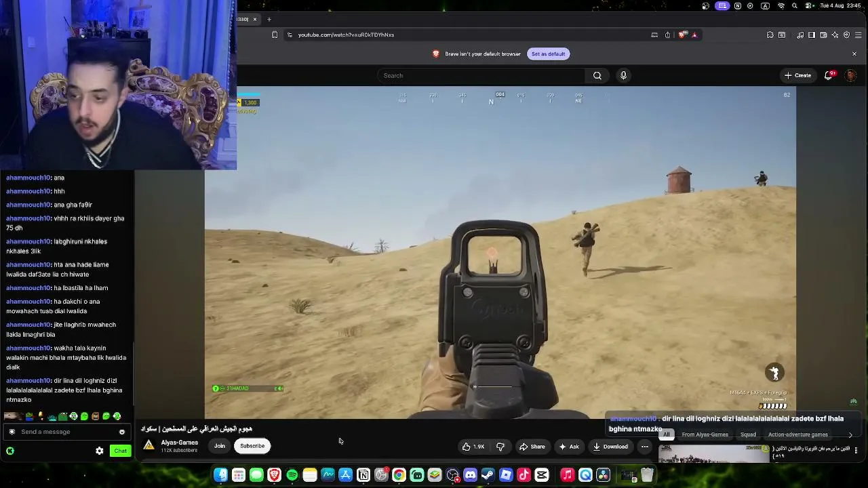868x488 pixels.
Task: Click the Join channel button
Action: click(220, 446)
